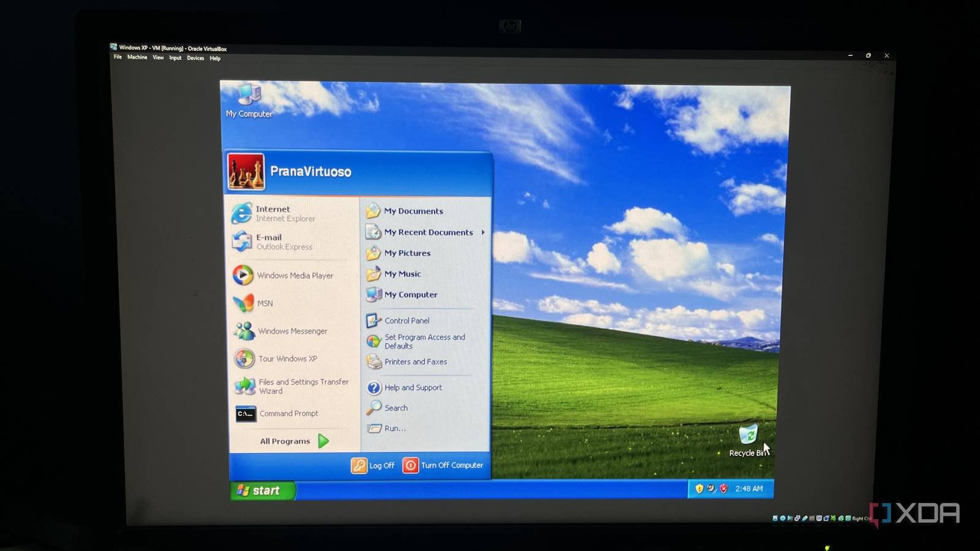Viewport: 980px width, 551px height.
Task: Open the Recycle Bin on the desktop
Action: tap(748, 436)
